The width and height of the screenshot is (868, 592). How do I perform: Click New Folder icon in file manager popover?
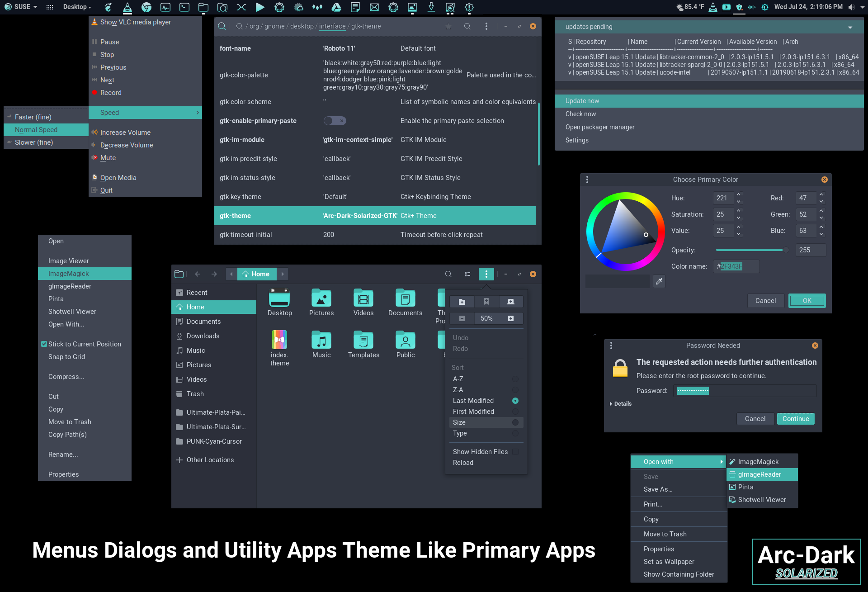coord(462,302)
